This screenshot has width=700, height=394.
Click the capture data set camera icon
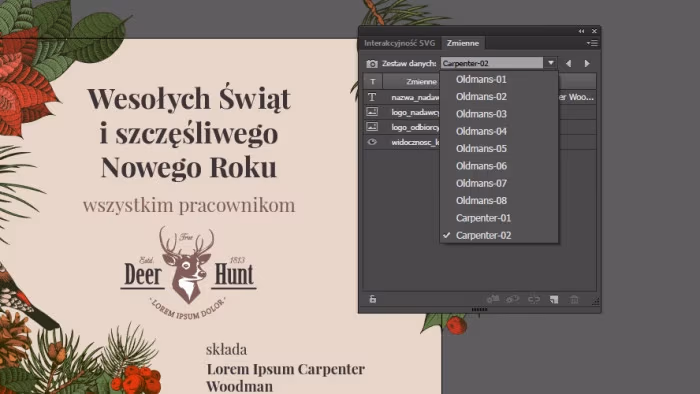click(372, 63)
